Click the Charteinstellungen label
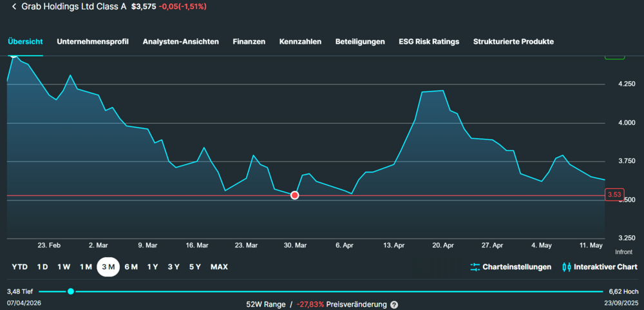This screenshot has height=310, width=644. (x=516, y=267)
